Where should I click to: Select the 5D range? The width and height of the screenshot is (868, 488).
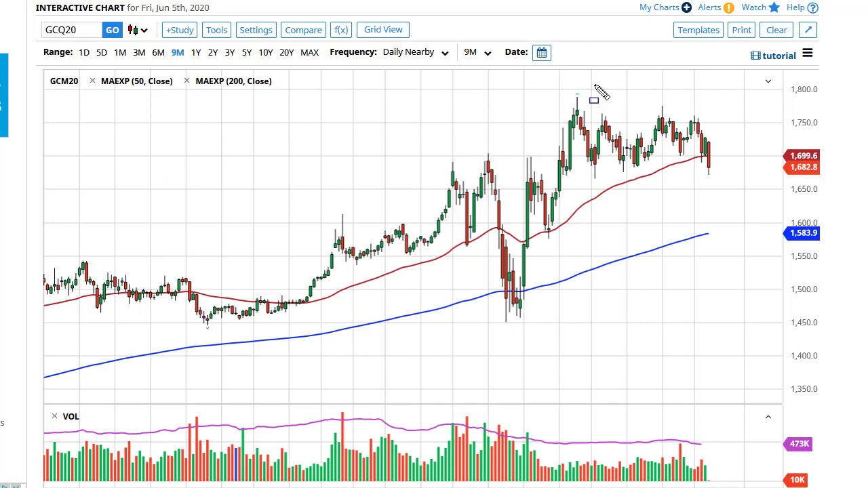(101, 52)
